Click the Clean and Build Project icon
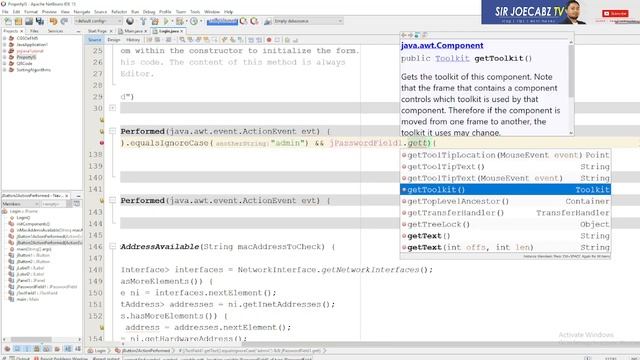The height and width of the screenshot is (360, 640). 154,21
